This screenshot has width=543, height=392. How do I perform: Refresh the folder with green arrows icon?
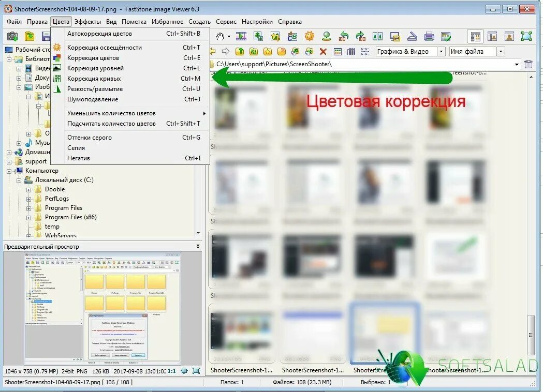[254, 52]
